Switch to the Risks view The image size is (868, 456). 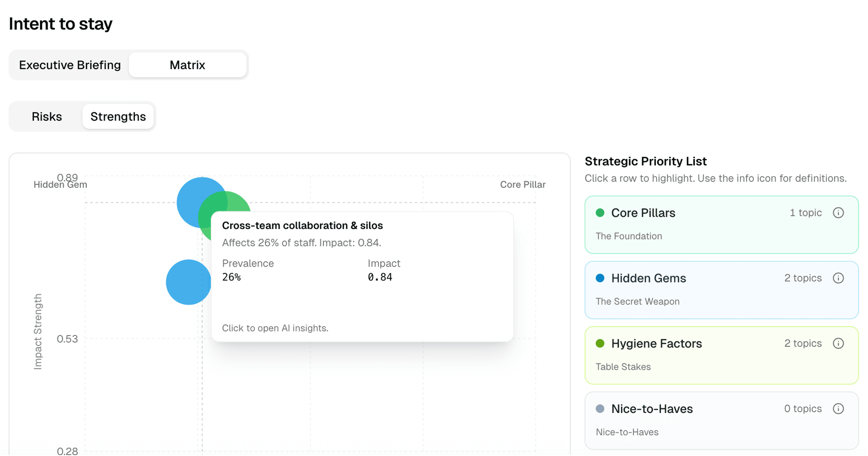47,117
